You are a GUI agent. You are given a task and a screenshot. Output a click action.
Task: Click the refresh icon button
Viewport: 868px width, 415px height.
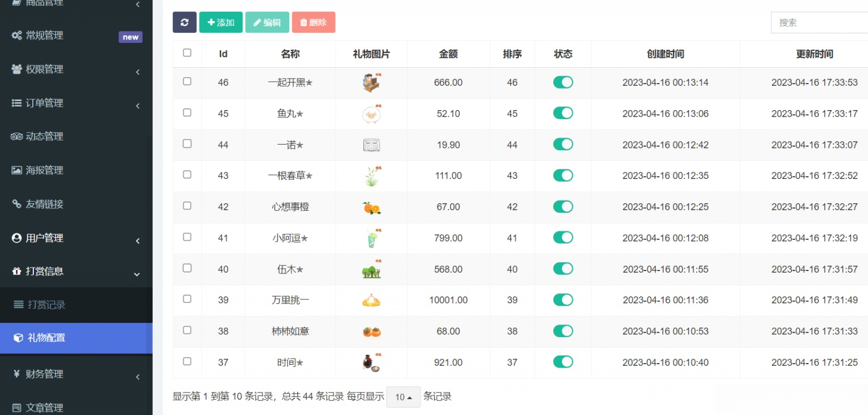184,23
